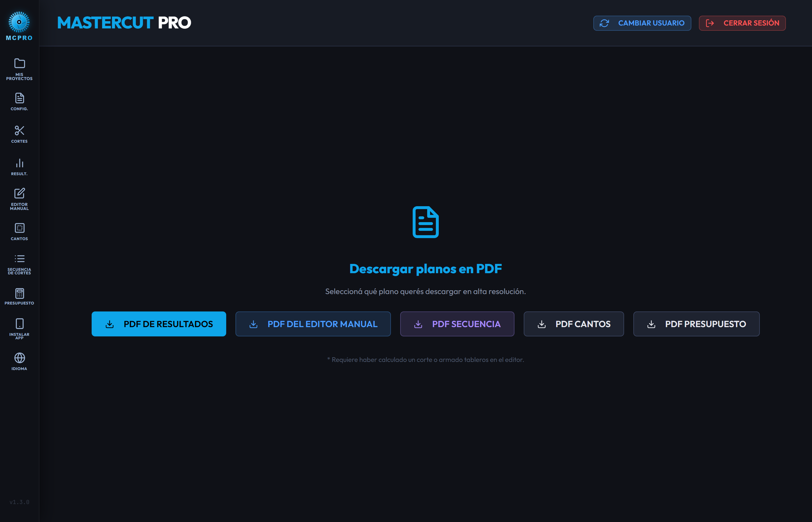Download the PDF de Resultados
This screenshot has width=812, height=522.
coord(159,324)
